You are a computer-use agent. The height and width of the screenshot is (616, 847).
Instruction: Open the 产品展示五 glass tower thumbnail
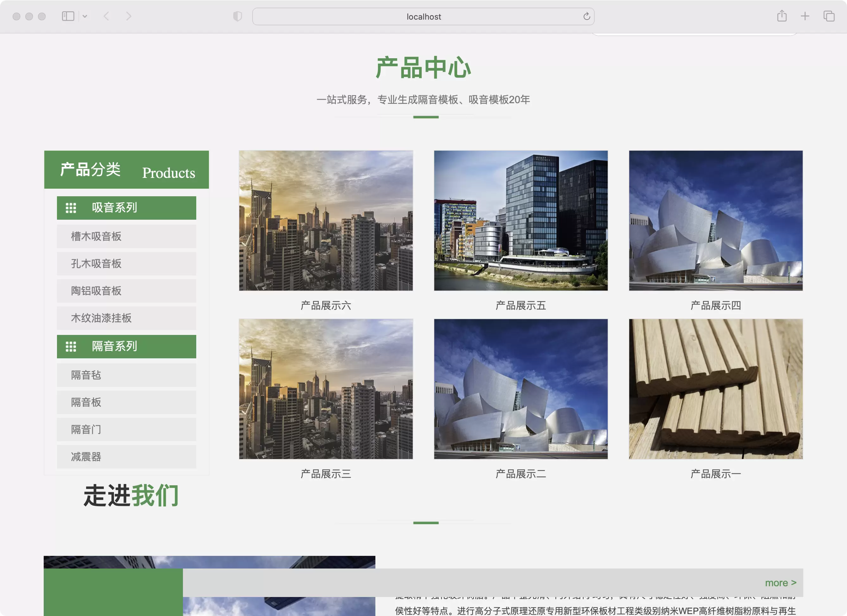(x=521, y=220)
